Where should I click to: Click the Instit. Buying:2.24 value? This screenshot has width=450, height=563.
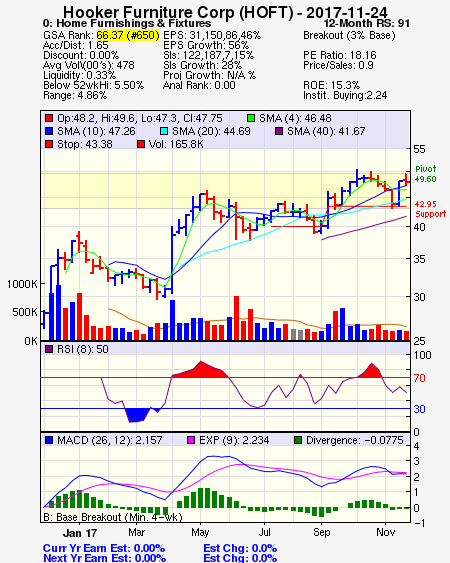(345, 96)
